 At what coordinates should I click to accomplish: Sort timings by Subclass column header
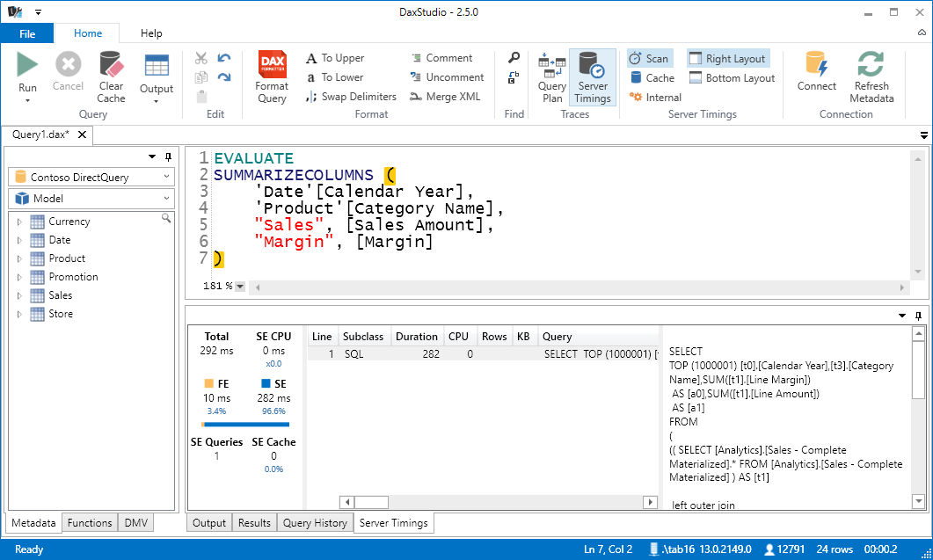[363, 336]
